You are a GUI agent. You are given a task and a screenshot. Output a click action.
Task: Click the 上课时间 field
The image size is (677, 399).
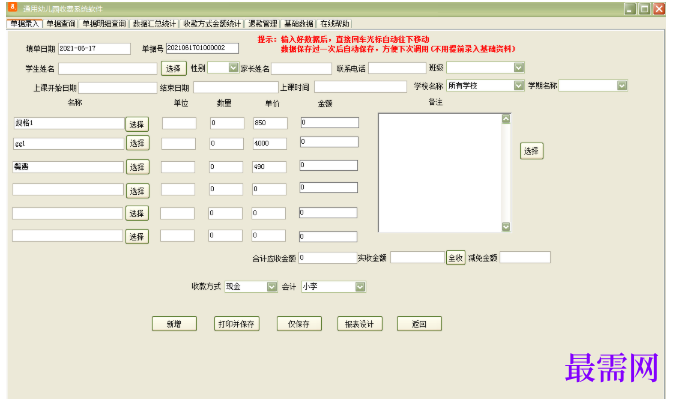coord(360,87)
